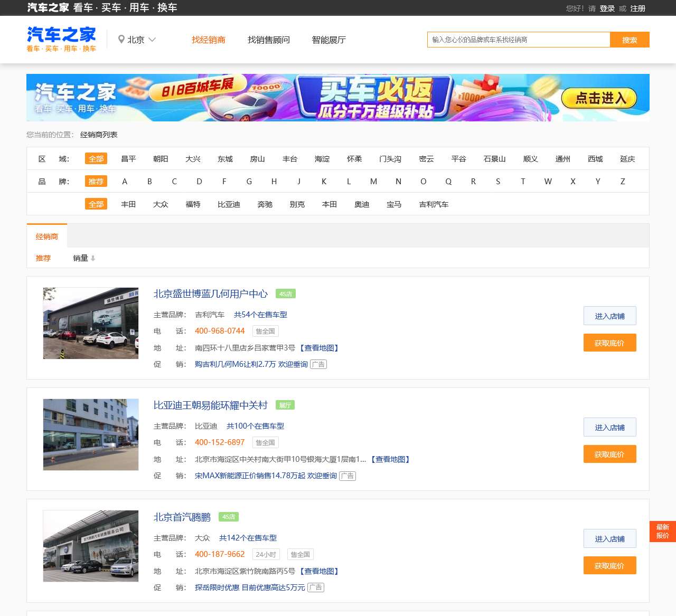The image size is (676, 616).
Task: Filter by brand 吉利汽车 in brand row
Action: coord(434,204)
